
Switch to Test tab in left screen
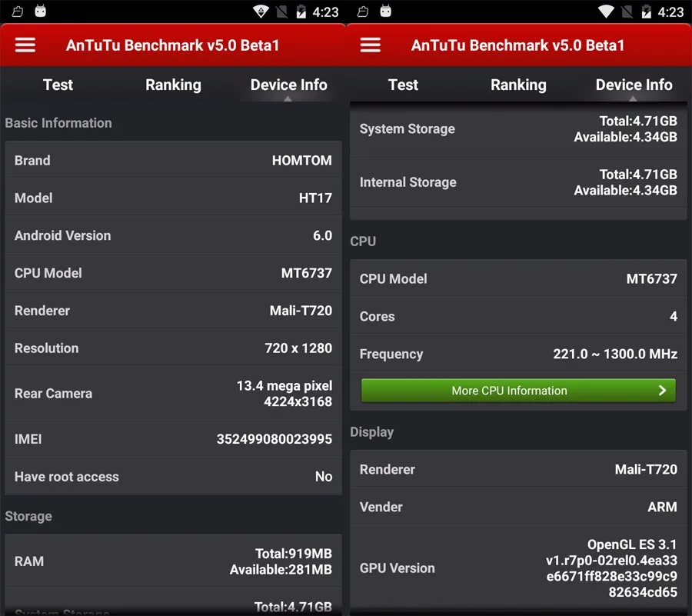click(x=58, y=85)
